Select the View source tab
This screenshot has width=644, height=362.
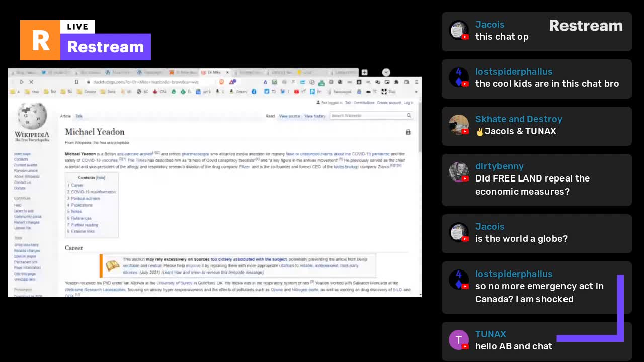click(289, 116)
